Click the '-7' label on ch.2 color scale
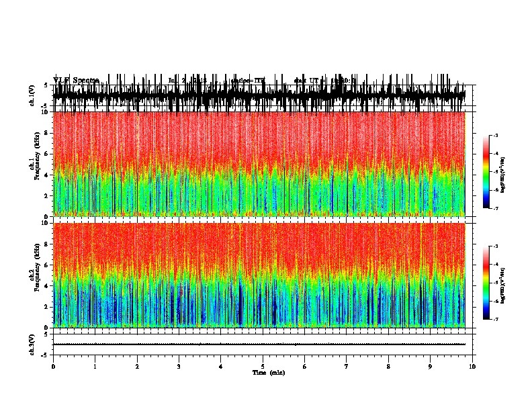532x411 pixels. point(495,320)
